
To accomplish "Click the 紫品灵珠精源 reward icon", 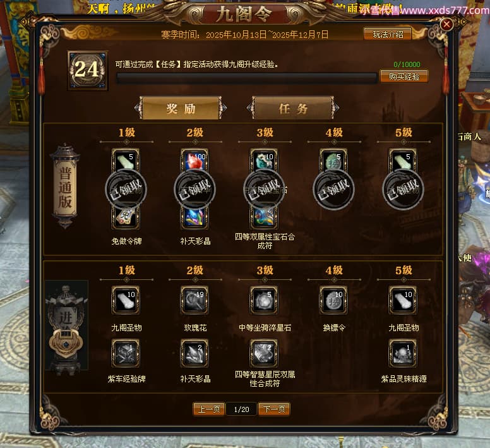I will pos(402,353).
